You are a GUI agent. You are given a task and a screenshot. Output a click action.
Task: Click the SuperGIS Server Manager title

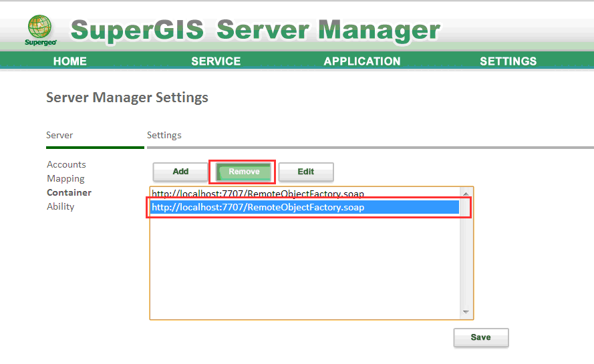255,29
